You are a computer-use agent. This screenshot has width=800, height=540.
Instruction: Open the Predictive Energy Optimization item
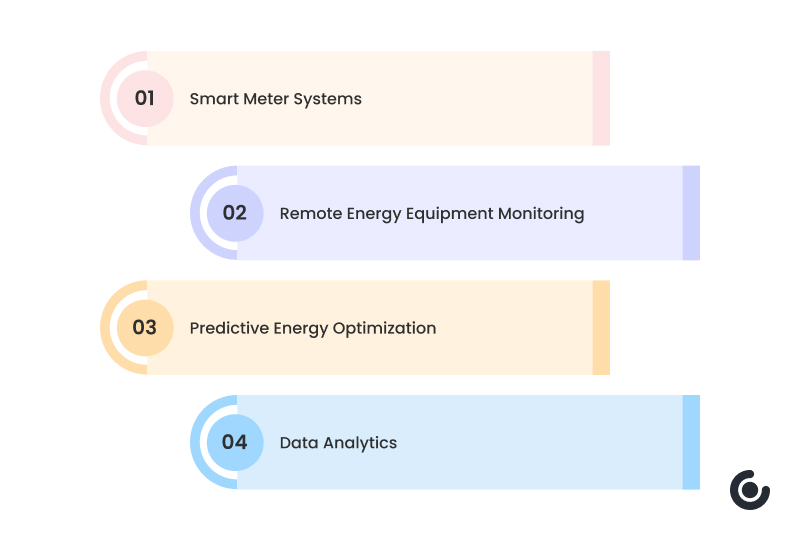pos(312,328)
